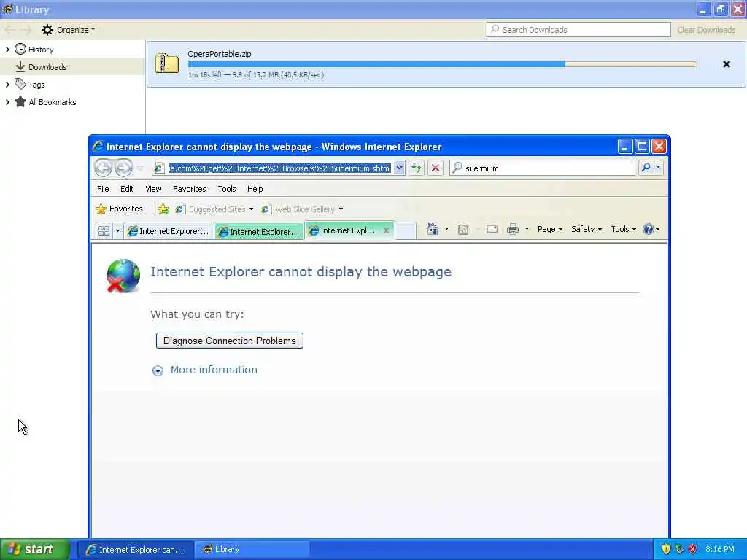Screen dimensions: 747x560
Task: Open the tab list dropdown arrow
Action: (117, 231)
